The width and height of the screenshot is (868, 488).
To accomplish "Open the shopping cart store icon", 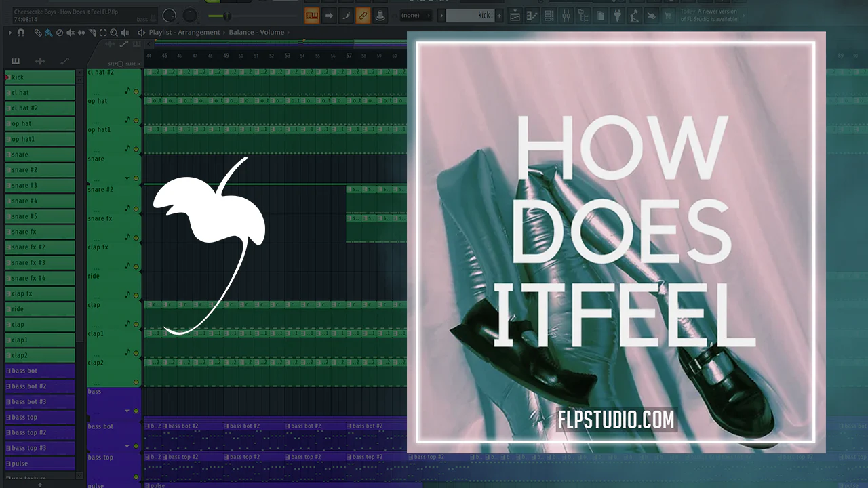I will point(668,15).
